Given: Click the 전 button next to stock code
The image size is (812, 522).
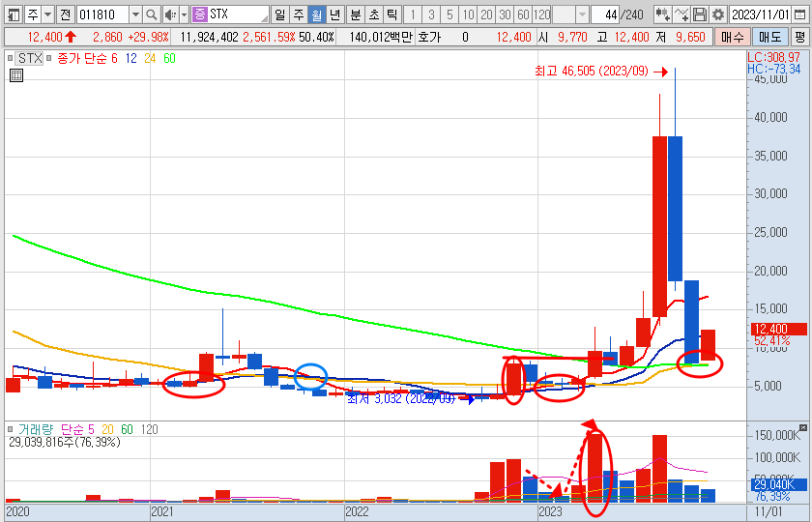Looking at the screenshot, I should click(65, 14).
